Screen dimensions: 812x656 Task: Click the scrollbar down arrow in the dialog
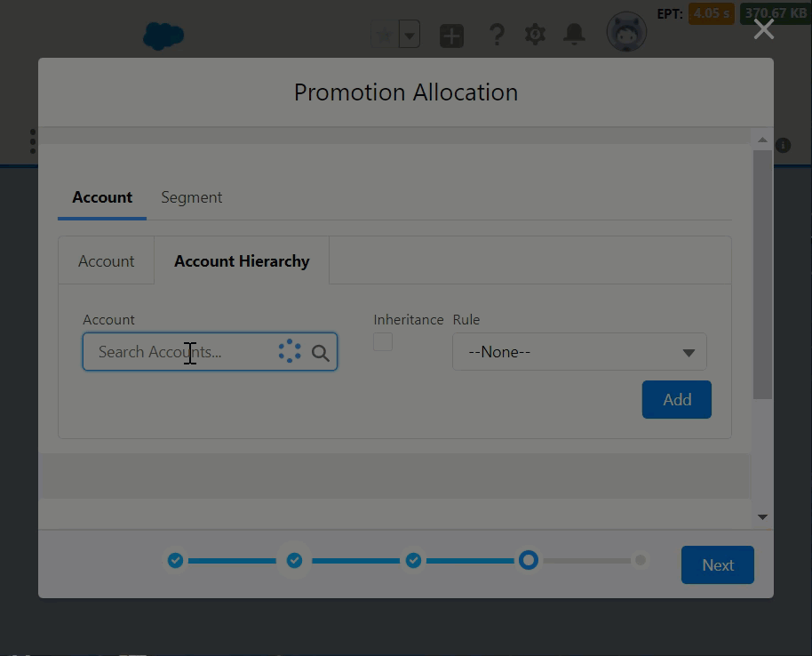point(762,516)
